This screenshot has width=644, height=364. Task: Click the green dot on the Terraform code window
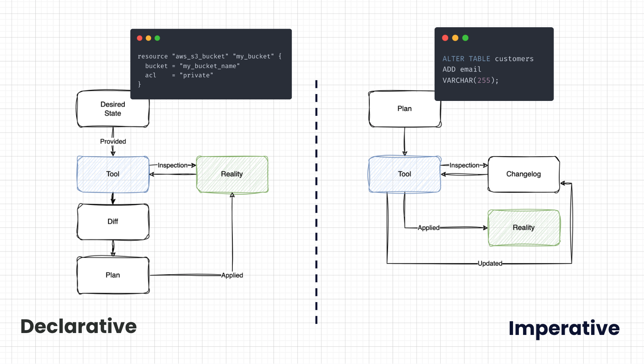(x=157, y=38)
